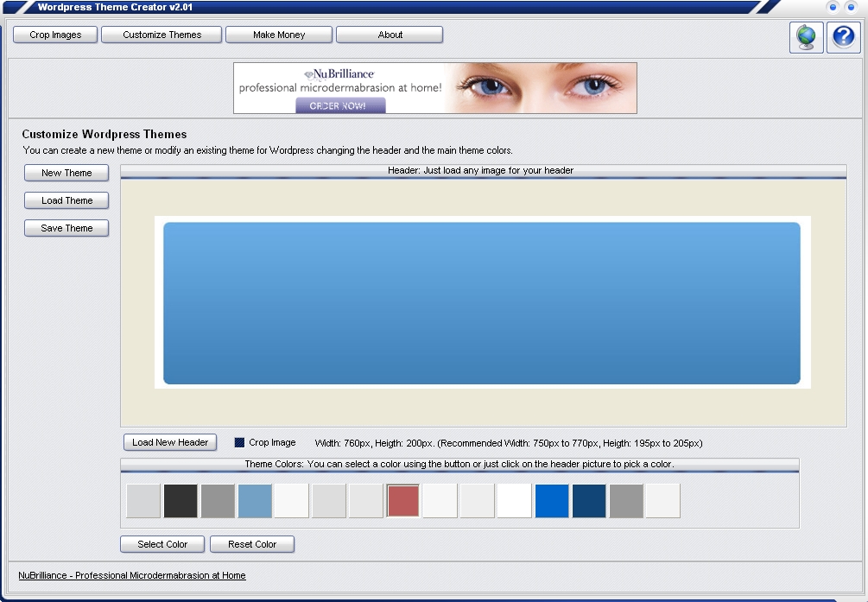868x602 pixels.
Task: Click the right round title bar button
Action: click(x=851, y=7)
